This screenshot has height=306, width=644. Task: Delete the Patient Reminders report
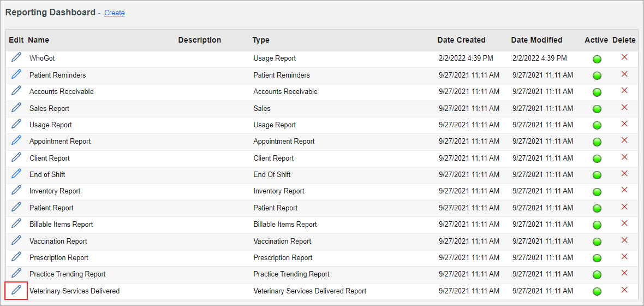[624, 74]
